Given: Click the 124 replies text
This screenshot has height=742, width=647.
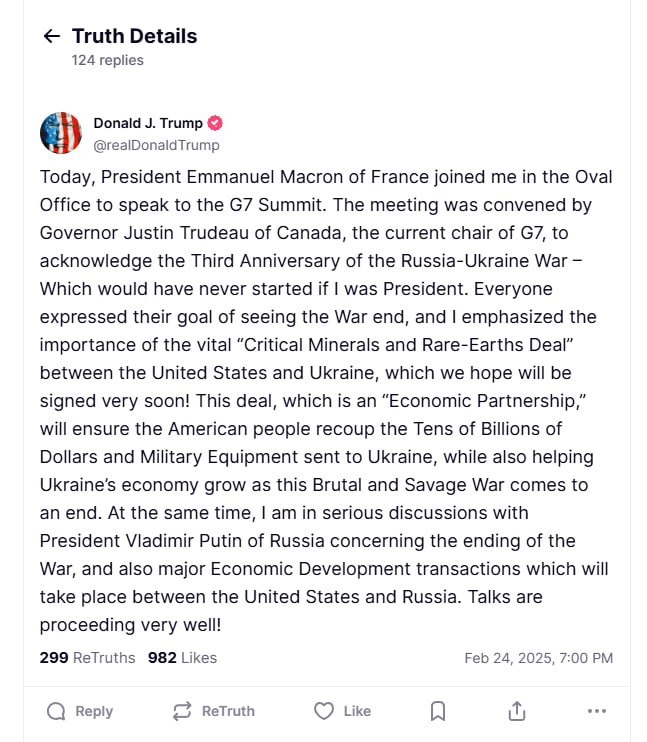Looking at the screenshot, I should tap(107, 60).
